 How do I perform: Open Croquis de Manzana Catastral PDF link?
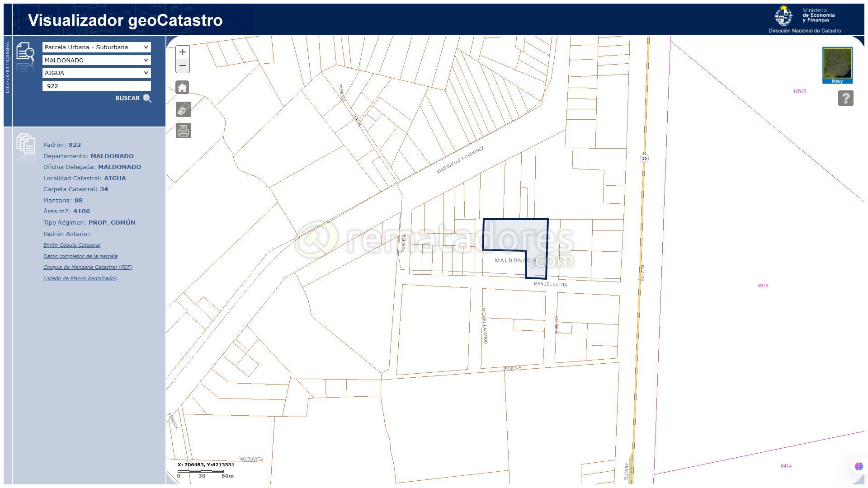pos(88,267)
